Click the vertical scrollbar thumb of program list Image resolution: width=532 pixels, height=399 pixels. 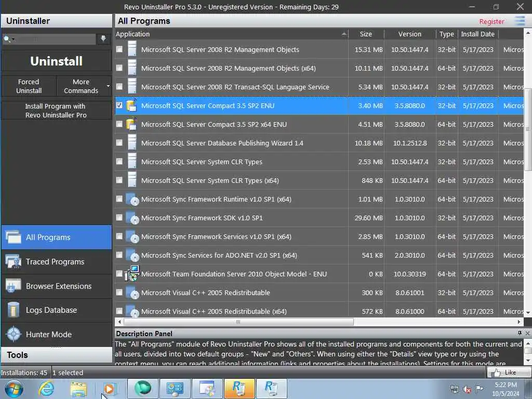[528, 129]
